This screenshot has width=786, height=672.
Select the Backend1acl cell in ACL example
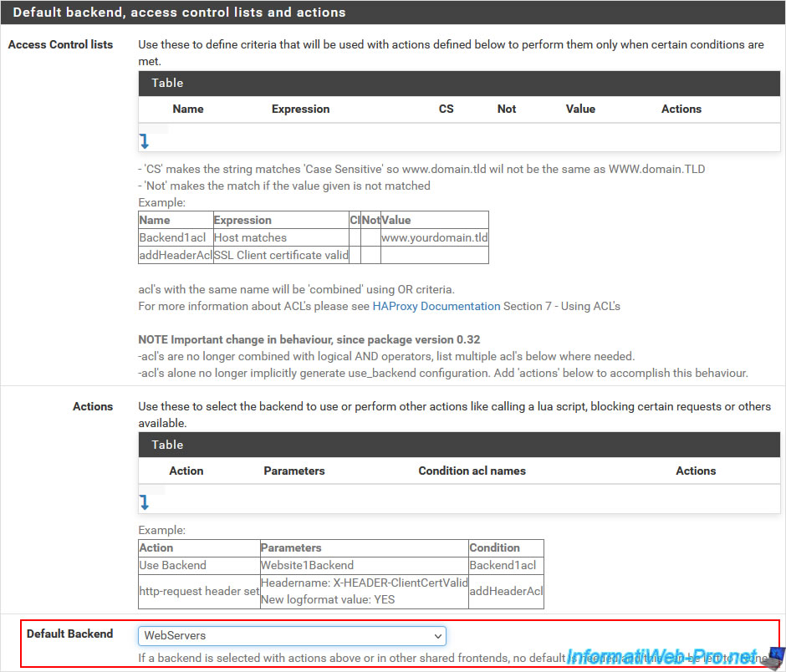(176, 237)
